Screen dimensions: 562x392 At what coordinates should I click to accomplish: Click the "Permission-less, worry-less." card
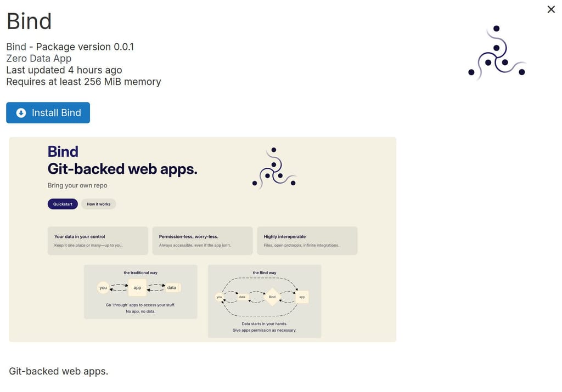(x=203, y=241)
